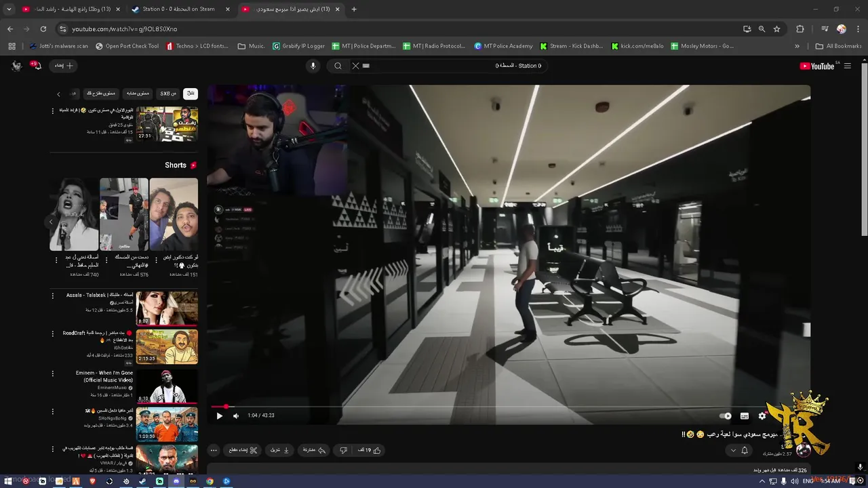
Task: Select the 'من SXB' filter chip
Action: 168,94
